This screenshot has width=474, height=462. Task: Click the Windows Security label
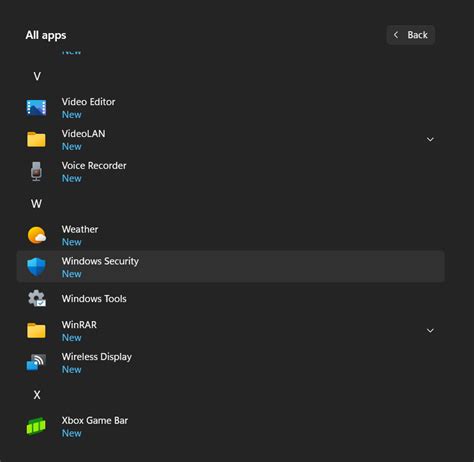coord(100,261)
